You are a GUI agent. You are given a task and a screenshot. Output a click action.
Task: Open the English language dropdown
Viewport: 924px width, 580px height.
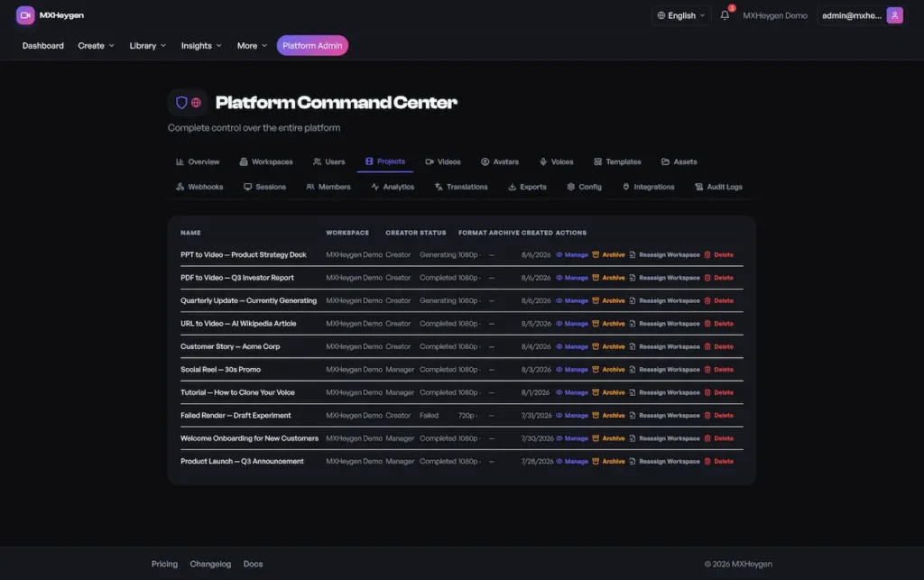click(x=680, y=15)
